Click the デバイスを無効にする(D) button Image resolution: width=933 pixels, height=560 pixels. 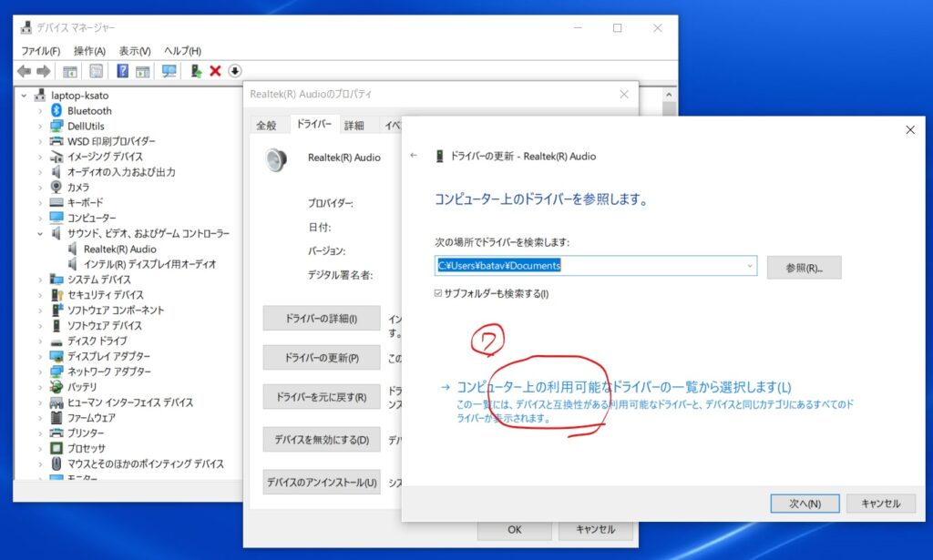322,439
